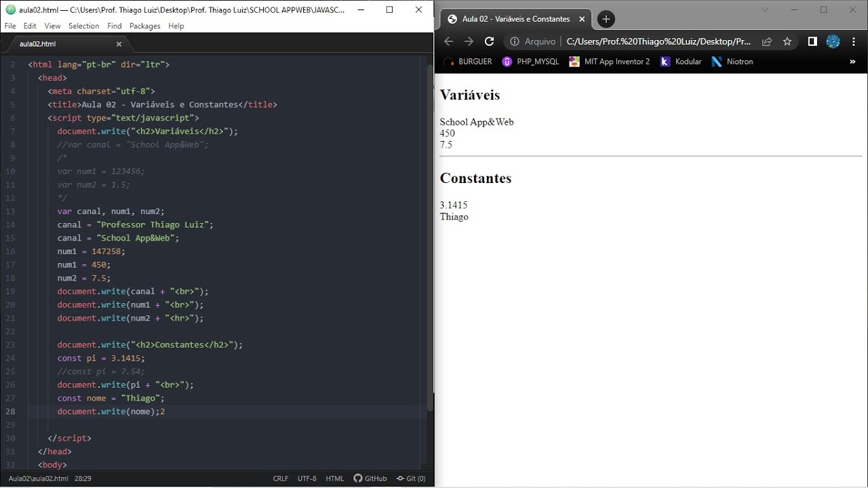Open the BURGUER bookmark

467,62
